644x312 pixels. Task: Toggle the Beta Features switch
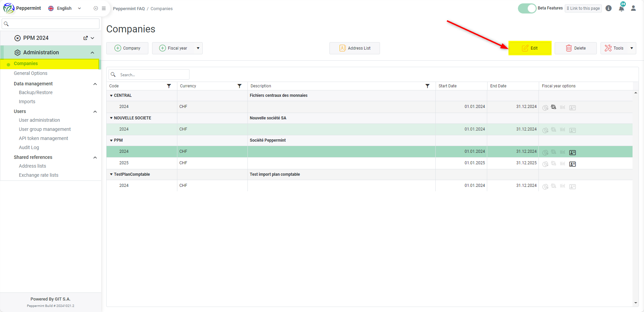[x=527, y=8]
